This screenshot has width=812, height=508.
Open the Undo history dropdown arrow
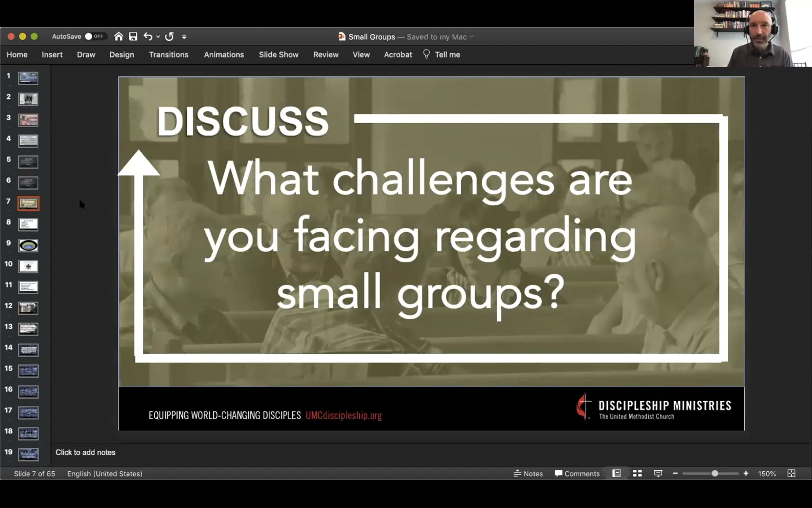[158, 37]
